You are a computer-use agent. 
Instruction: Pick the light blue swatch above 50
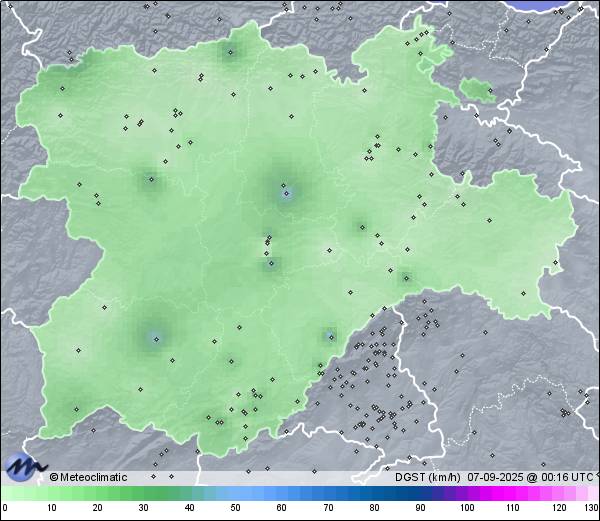[x=235, y=493]
